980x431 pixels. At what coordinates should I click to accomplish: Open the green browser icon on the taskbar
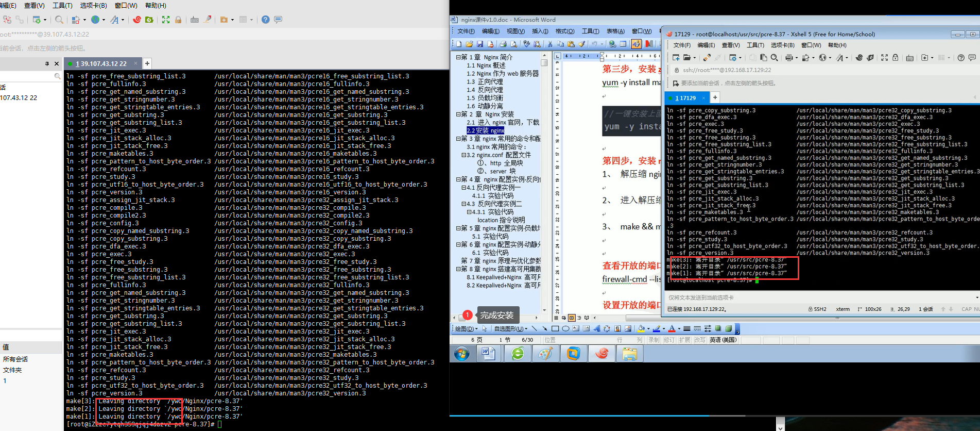click(x=518, y=354)
